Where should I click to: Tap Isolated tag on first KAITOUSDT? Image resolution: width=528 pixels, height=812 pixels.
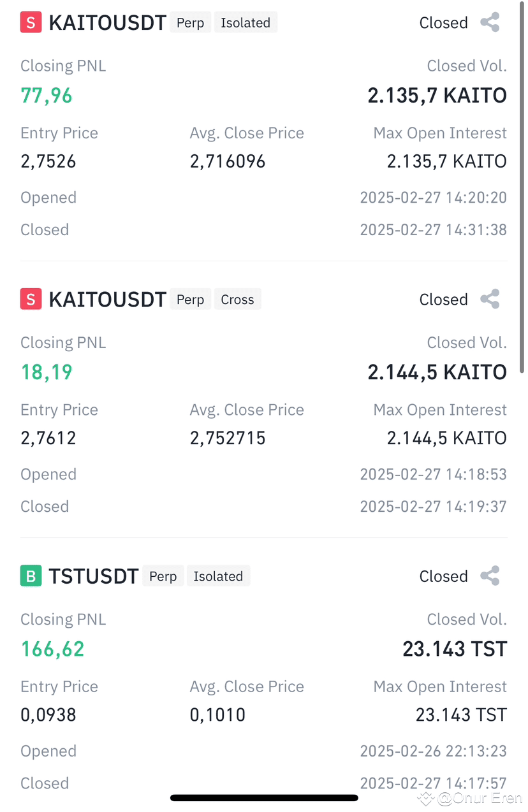pyautogui.click(x=246, y=22)
